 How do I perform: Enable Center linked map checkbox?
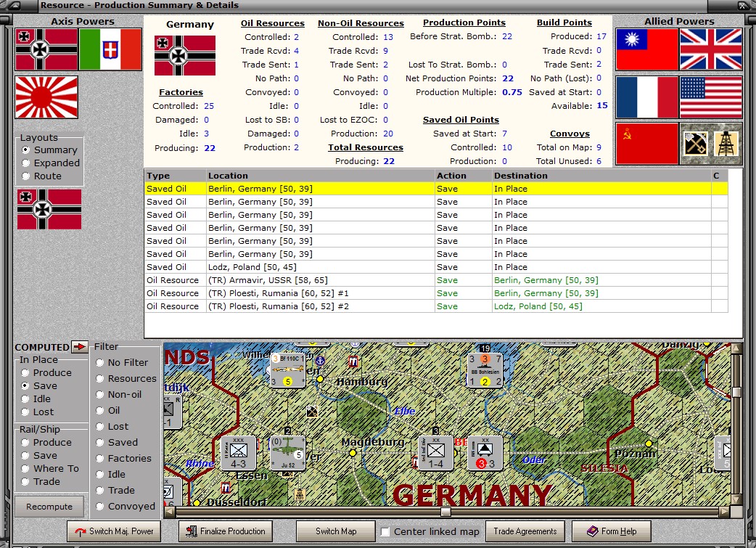click(385, 531)
